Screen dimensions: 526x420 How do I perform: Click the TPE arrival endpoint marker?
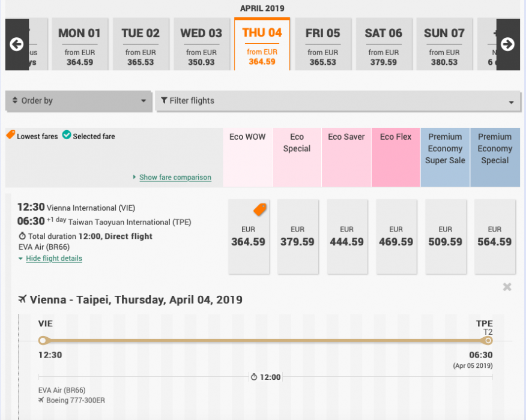click(x=488, y=341)
